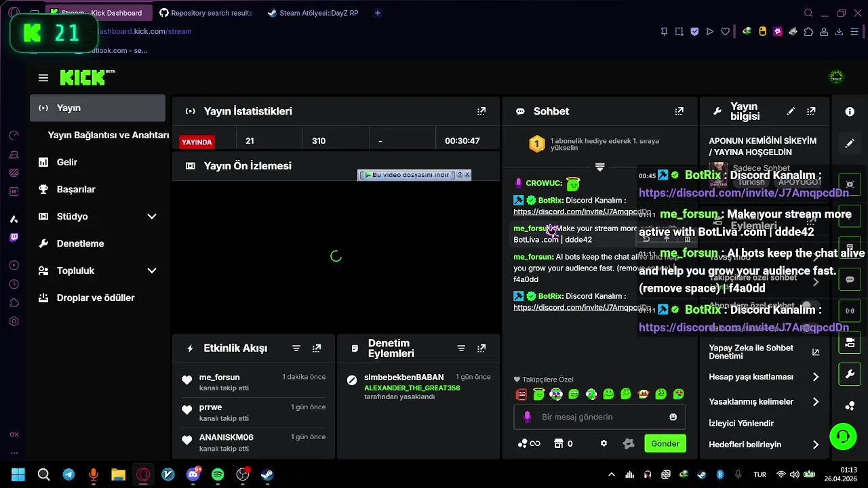Select Yayın in the sidebar
Viewport: 868px width, 488px height.
click(98, 108)
